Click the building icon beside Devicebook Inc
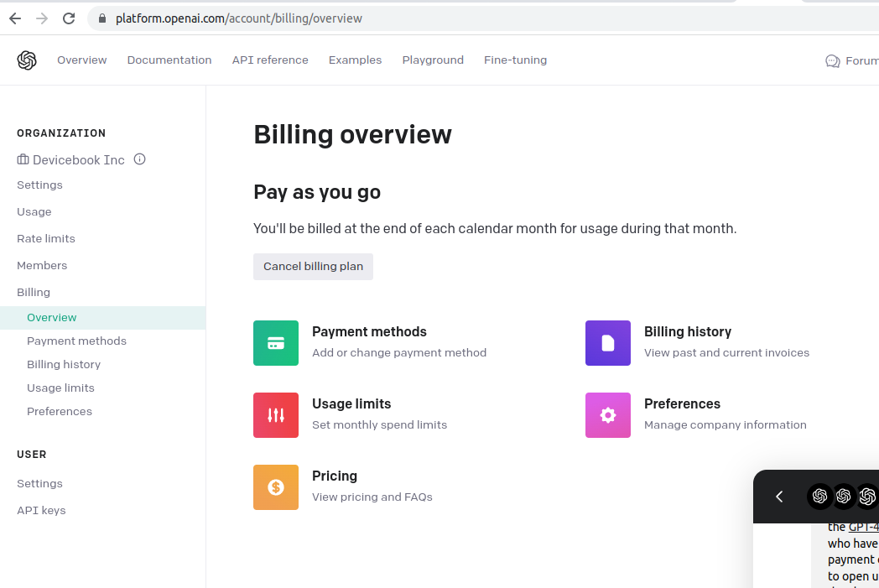 pos(22,159)
